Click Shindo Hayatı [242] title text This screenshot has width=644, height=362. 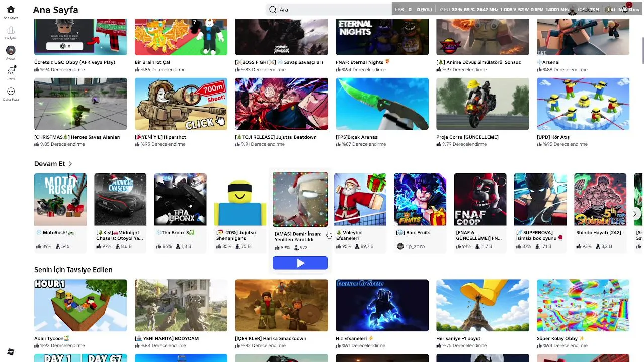click(x=600, y=233)
